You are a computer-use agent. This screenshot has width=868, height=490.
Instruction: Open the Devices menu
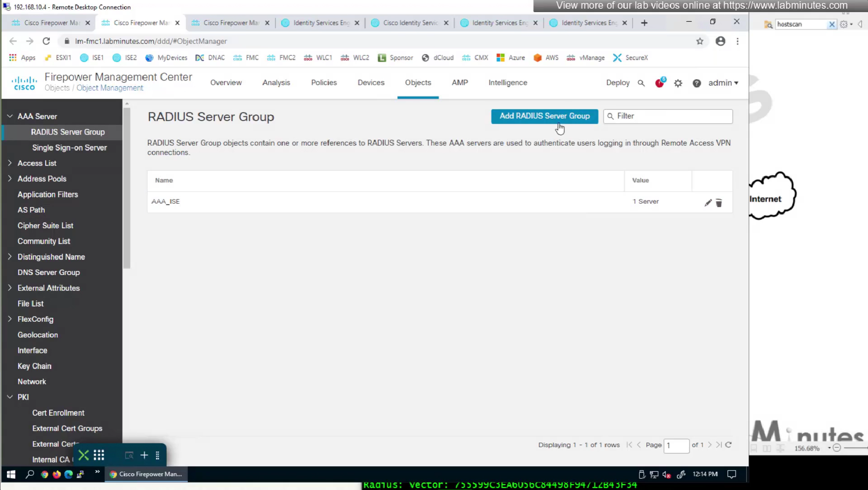click(x=371, y=83)
